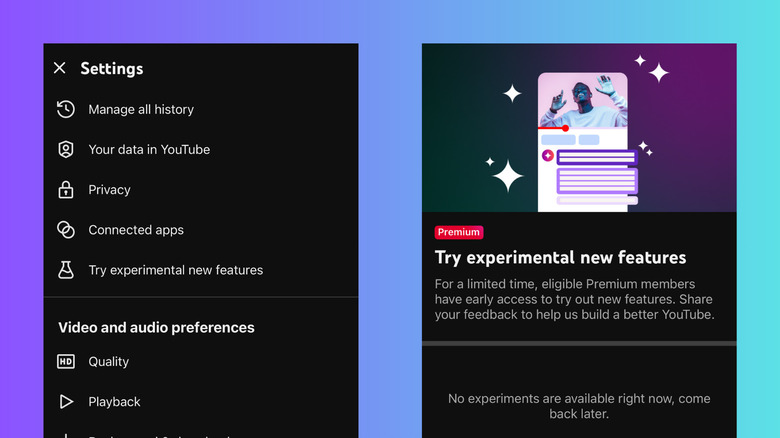Click the "For a limited time, eligible Premium members" description
The height and width of the screenshot is (438, 780).
tap(575, 299)
